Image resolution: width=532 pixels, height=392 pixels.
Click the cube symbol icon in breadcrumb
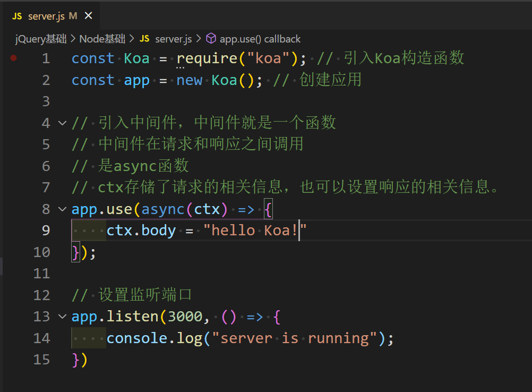211,39
